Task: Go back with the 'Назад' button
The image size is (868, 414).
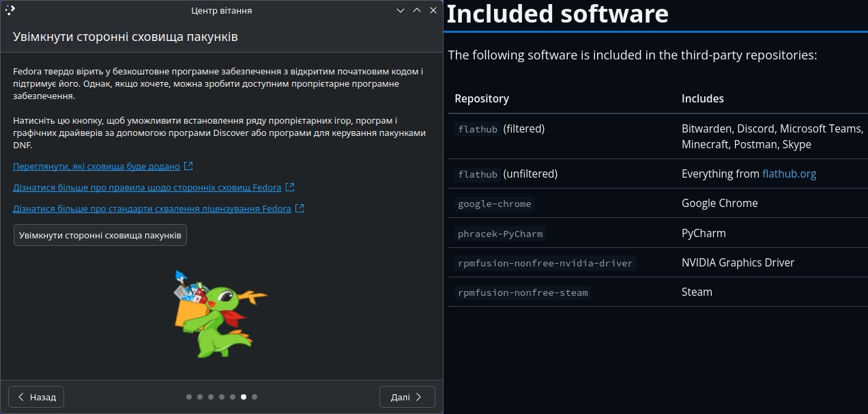Action: 36,397
